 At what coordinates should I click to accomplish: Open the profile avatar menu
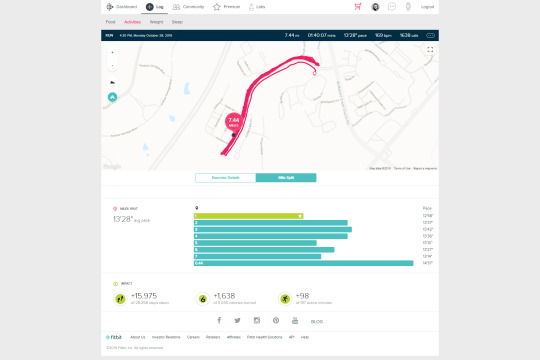tap(375, 7)
